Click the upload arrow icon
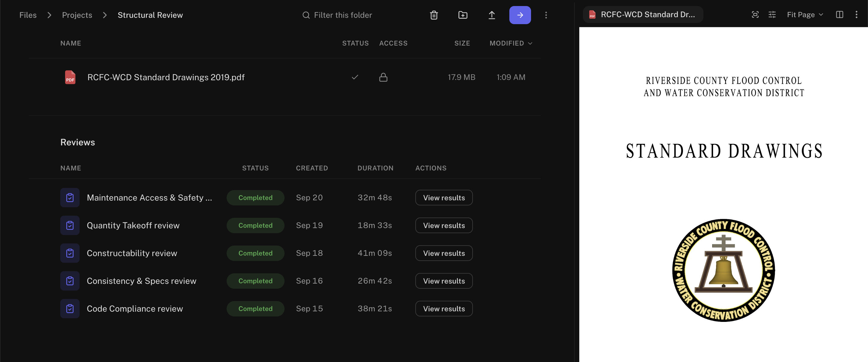868x362 pixels. click(x=492, y=15)
